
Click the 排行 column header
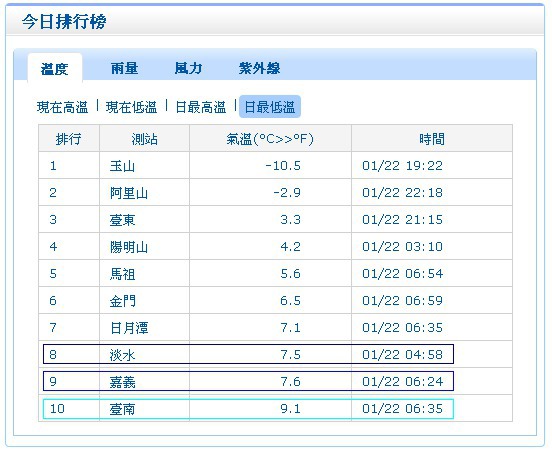(x=69, y=139)
